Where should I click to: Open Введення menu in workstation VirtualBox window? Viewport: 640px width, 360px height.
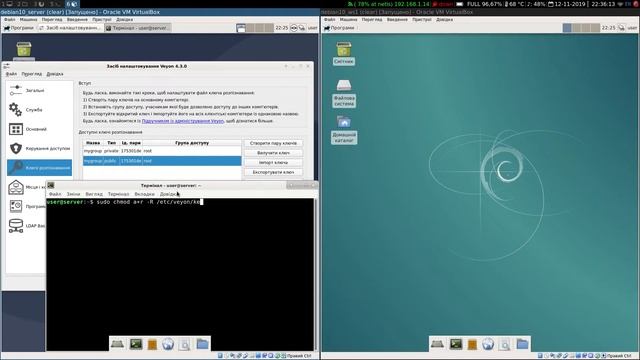[x=397, y=19]
